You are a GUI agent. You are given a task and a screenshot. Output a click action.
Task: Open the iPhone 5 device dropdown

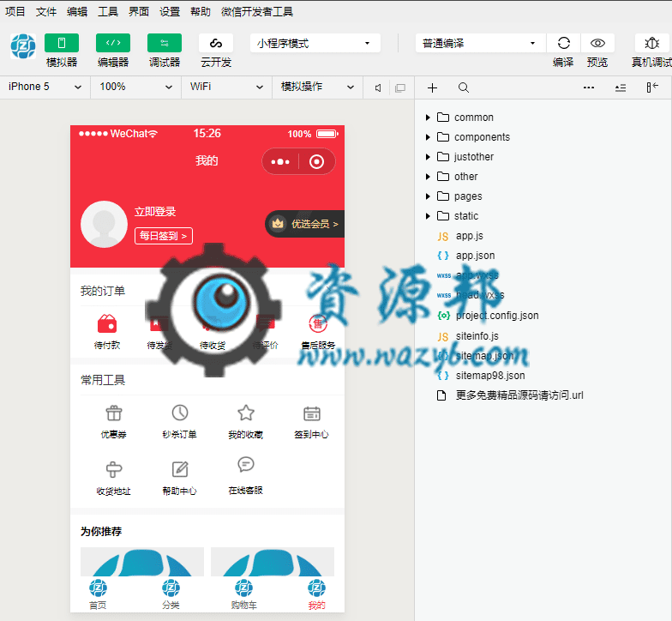(45, 87)
